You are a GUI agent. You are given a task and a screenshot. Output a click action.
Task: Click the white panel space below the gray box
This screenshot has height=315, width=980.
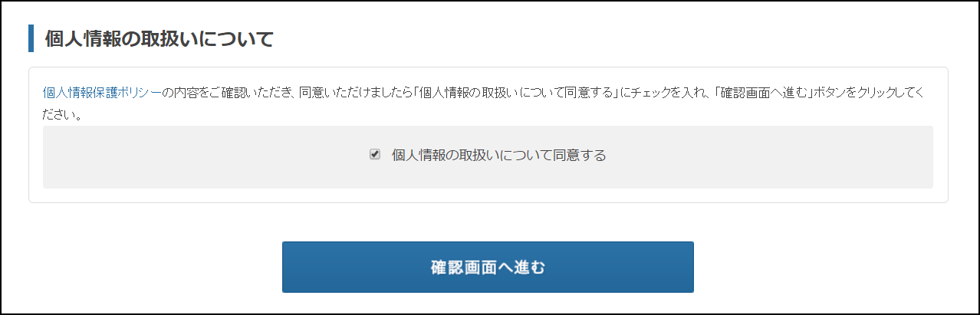pyautogui.click(x=488, y=195)
